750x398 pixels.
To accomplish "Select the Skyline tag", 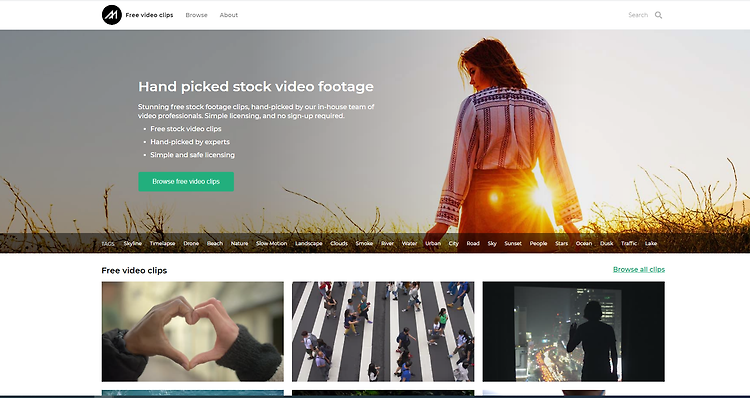I will 132,243.
